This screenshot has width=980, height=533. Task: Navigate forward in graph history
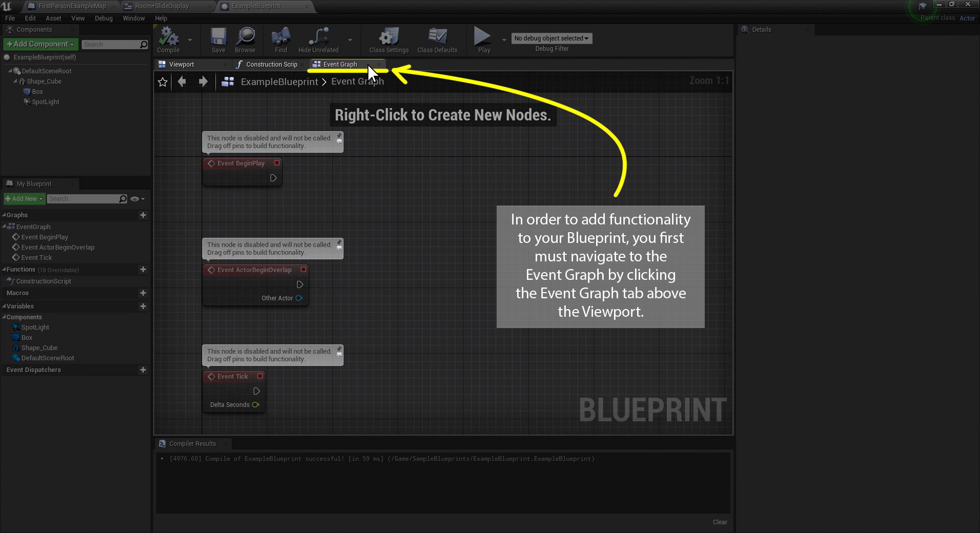(x=203, y=81)
